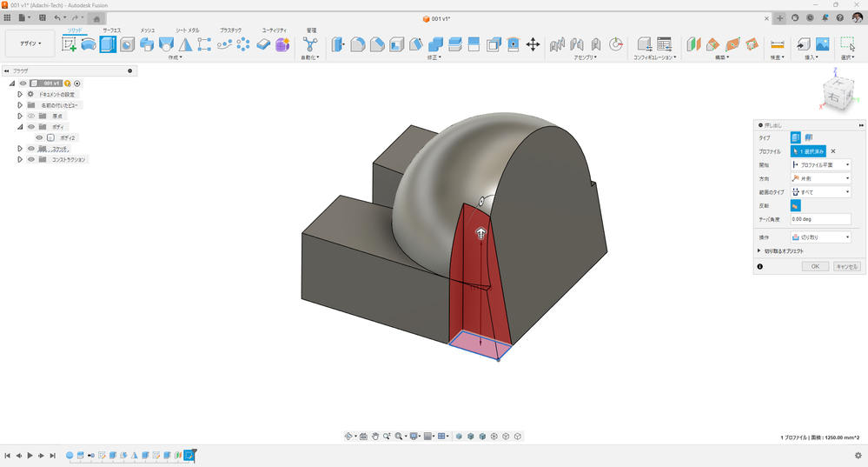Switch to the サーフェス tab

[112, 30]
